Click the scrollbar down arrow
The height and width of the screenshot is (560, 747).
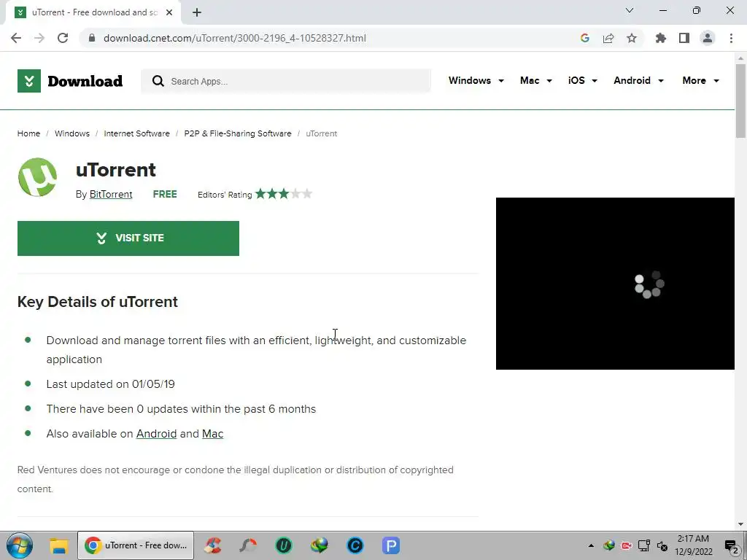(x=740, y=524)
